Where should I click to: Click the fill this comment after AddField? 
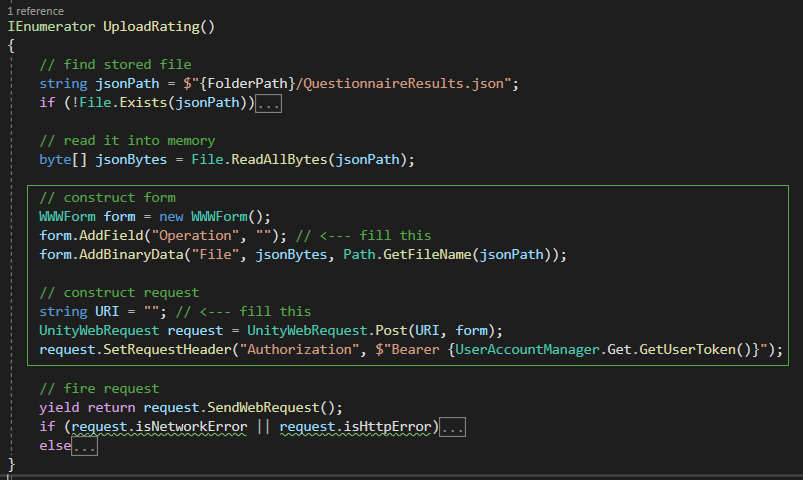(364, 235)
